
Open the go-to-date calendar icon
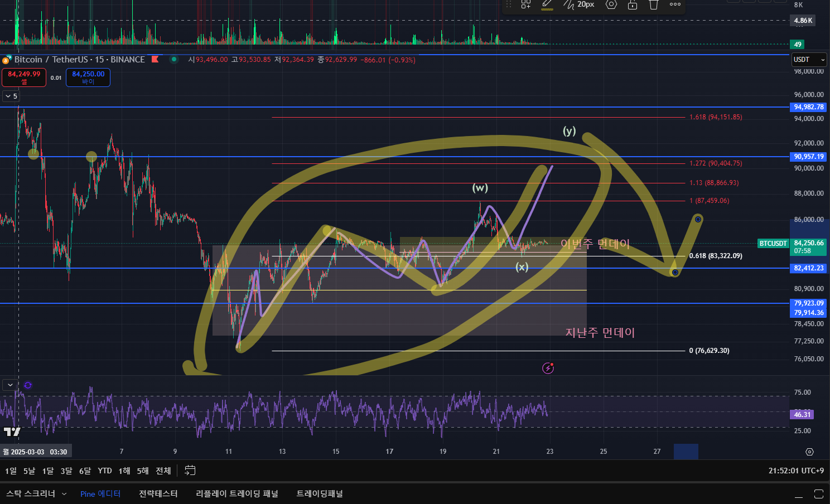click(x=190, y=471)
